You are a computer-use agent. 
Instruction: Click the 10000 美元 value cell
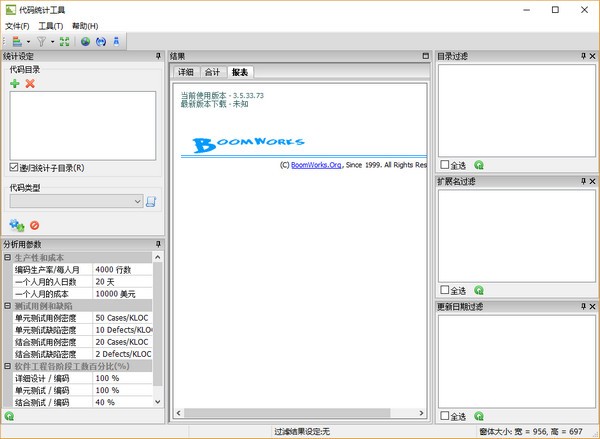tap(122, 294)
